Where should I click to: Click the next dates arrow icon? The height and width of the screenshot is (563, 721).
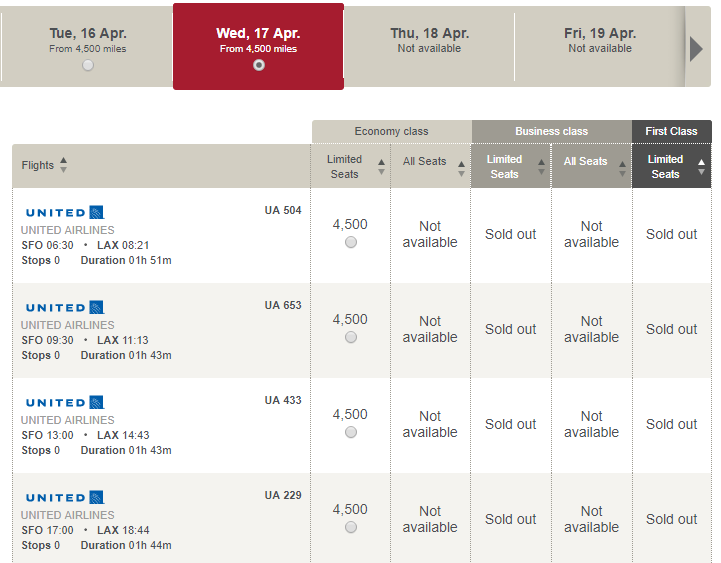(x=696, y=49)
